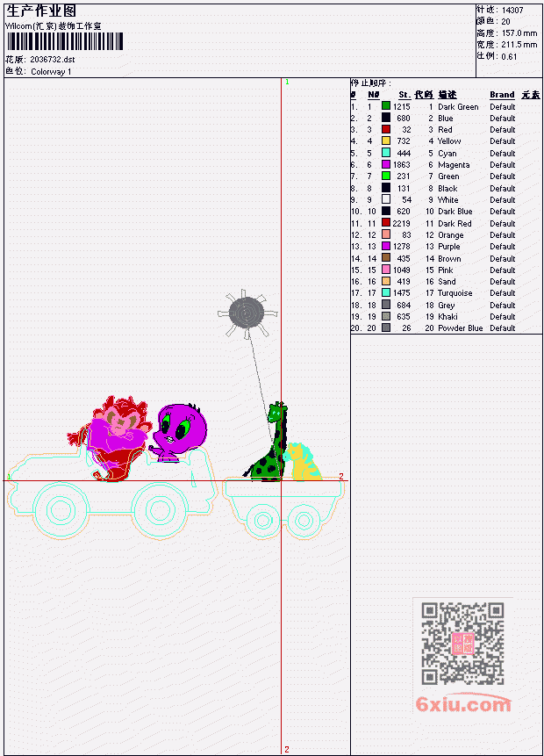The width and height of the screenshot is (544, 756).
Task: Click stitch count 2219 for Dark Red
Action: (x=401, y=224)
